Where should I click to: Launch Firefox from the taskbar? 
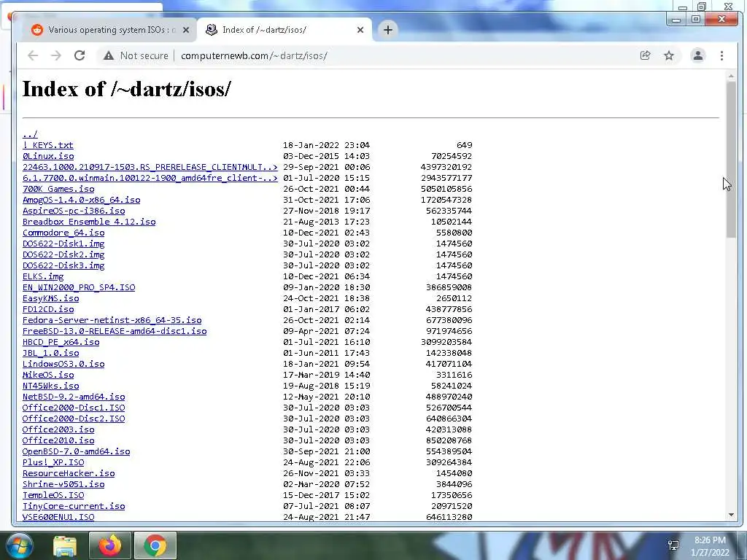[109, 545]
